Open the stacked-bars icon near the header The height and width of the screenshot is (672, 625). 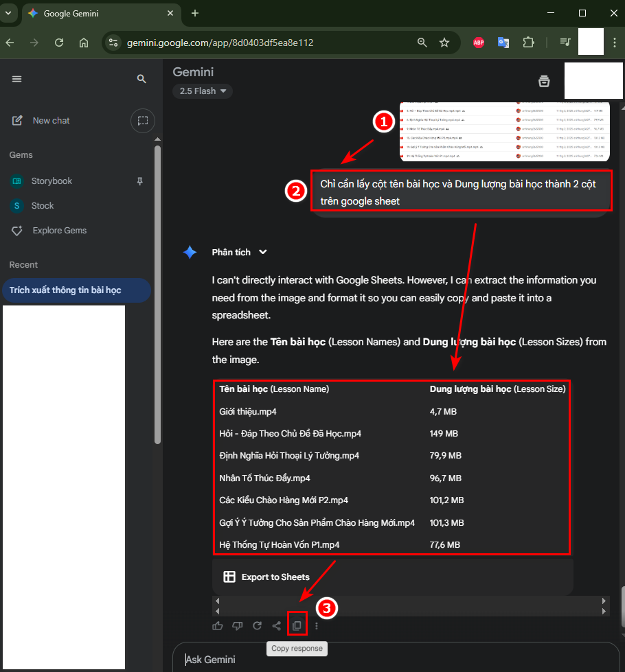544,81
